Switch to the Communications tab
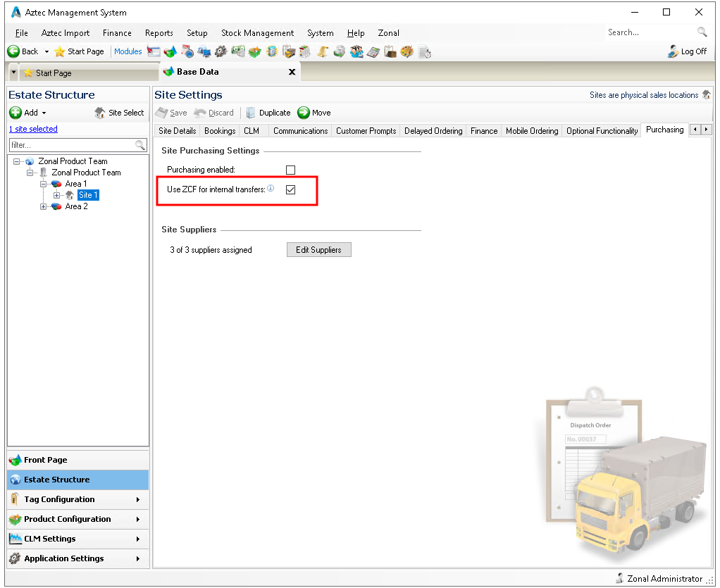The height and width of the screenshot is (588, 720). pos(300,131)
